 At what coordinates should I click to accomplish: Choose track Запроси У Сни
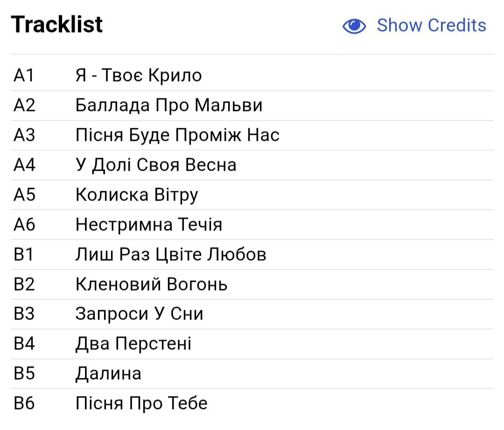pyautogui.click(x=139, y=314)
